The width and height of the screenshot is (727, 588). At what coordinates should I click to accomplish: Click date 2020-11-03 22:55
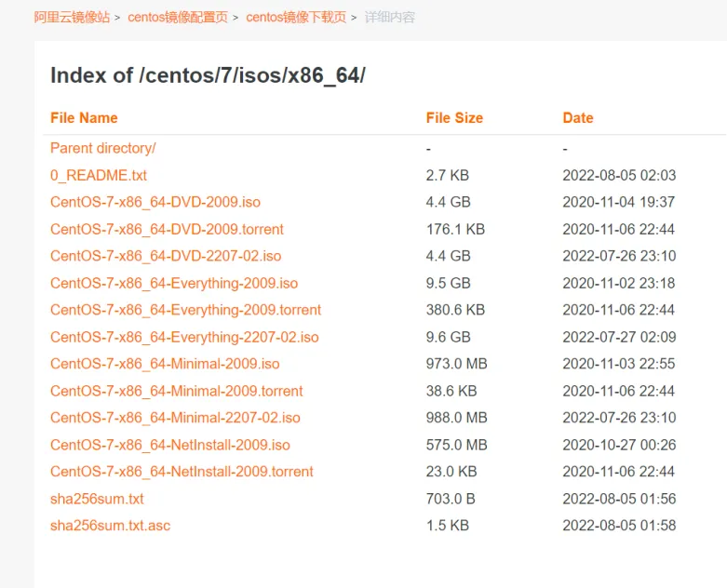click(x=618, y=364)
